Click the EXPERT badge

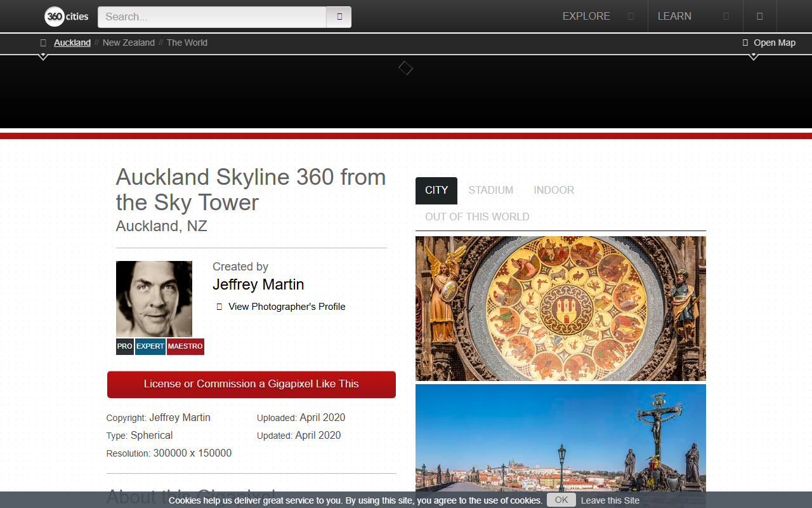[150, 347]
